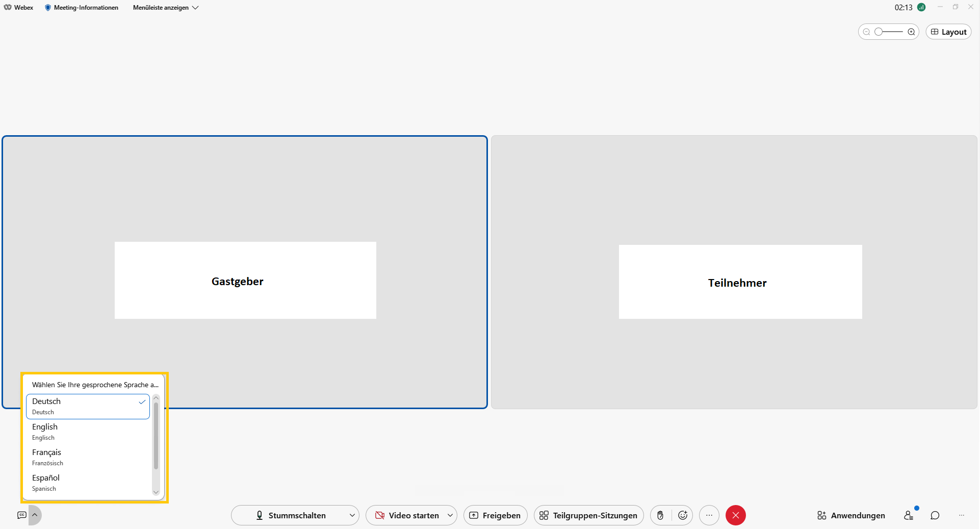Click the video zoom slider
980x529 pixels.
(889, 32)
